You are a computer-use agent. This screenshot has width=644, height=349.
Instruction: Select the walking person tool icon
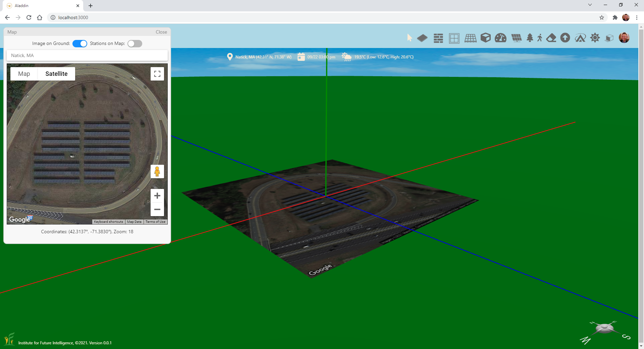coord(540,38)
